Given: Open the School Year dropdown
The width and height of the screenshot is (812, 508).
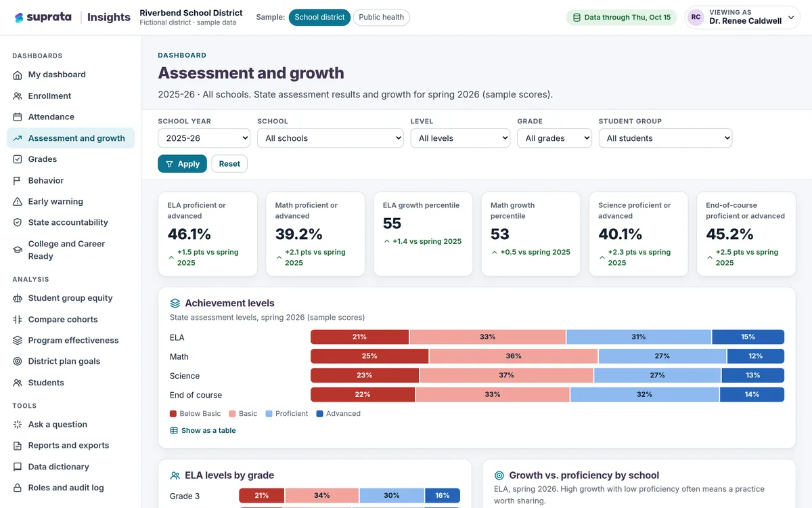Looking at the screenshot, I should click(x=204, y=138).
